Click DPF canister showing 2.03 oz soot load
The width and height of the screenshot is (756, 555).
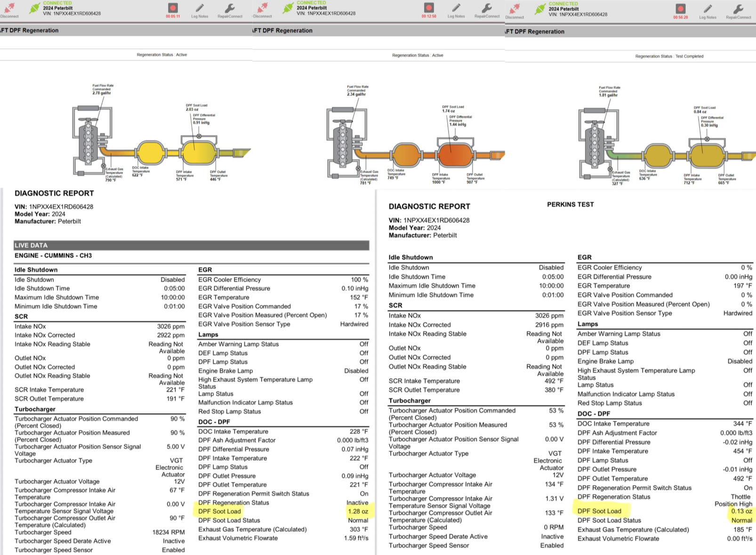[x=199, y=153]
